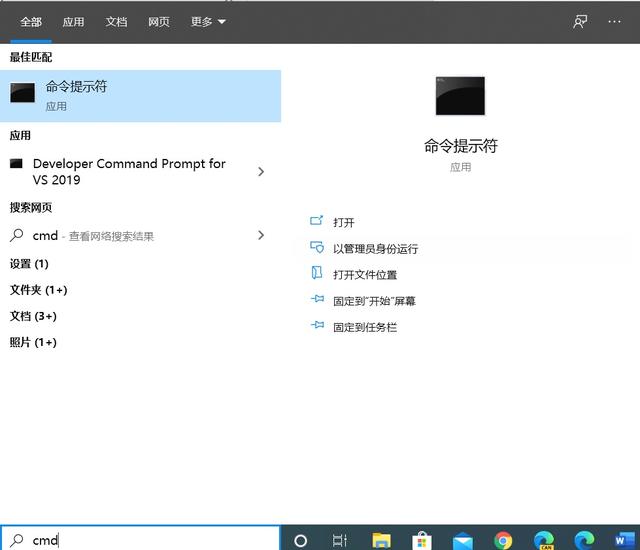Screen dimensions: 640x550
Task: Launch Microsoft Edge from the taskbar
Action: pyautogui.click(x=584, y=541)
